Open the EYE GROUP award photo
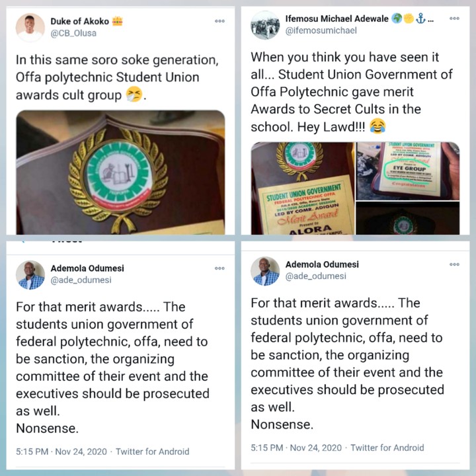The image size is (476, 476). click(408, 171)
